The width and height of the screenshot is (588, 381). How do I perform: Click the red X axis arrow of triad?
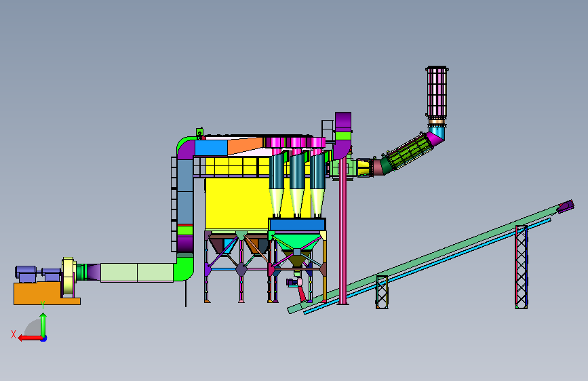pos(29,338)
